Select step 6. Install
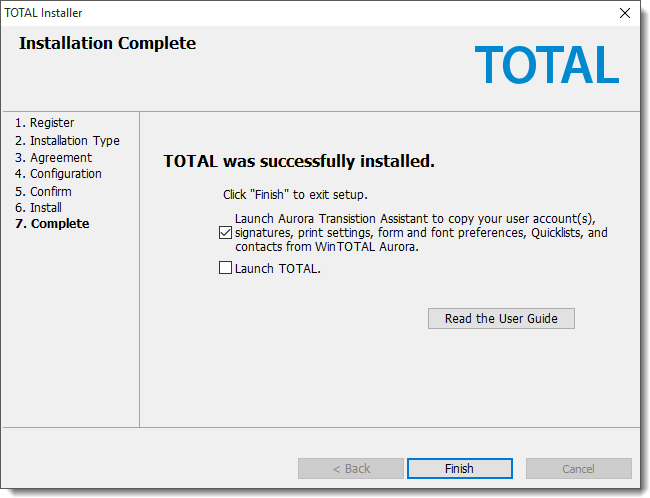650x498 pixels. (38, 207)
